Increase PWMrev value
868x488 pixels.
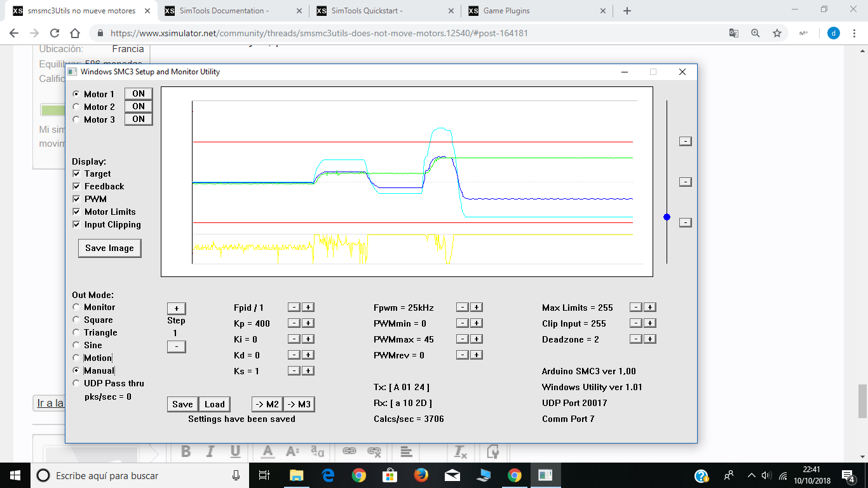pos(476,355)
